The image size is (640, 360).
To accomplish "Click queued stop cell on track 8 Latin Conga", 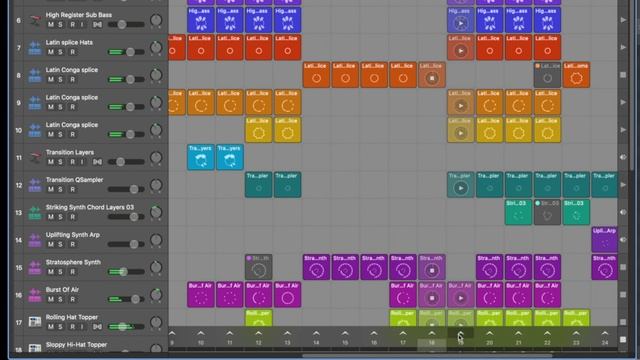I will (432, 75).
